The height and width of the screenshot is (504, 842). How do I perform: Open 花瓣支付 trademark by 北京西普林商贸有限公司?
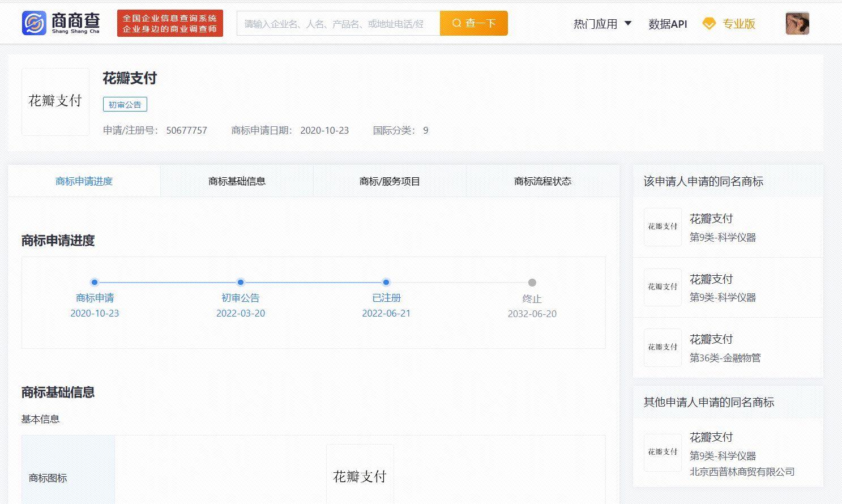(x=728, y=453)
